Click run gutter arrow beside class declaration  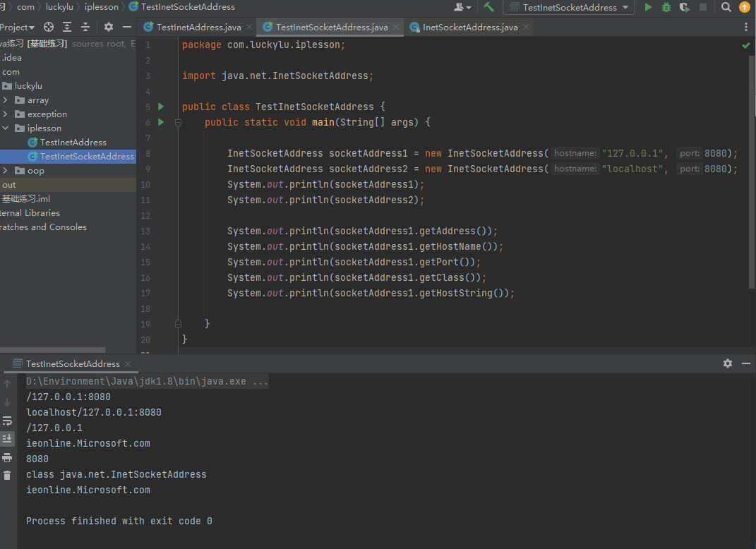pyautogui.click(x=162, y=107)
